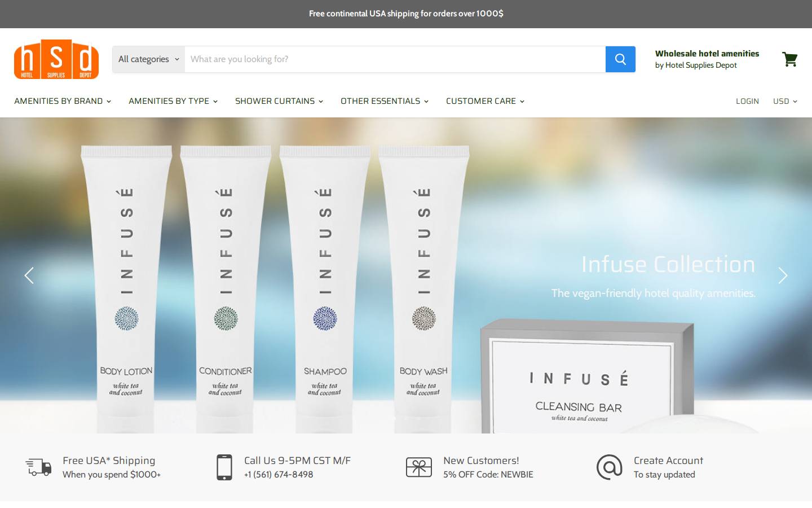
Task: Click the Infuse Cleansing Bar box image
Action: point(586,376)
